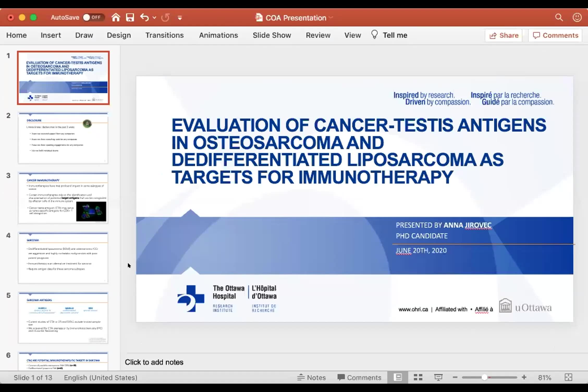The image size is (588, 392).
Task: Click the Redo arrow icon
Action: coord(165,17)
